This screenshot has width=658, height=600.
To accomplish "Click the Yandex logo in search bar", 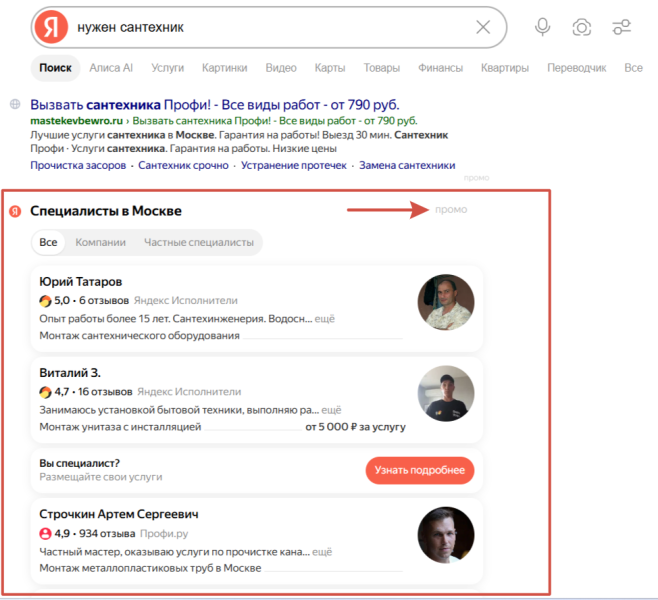I will [x=51, y=27].
